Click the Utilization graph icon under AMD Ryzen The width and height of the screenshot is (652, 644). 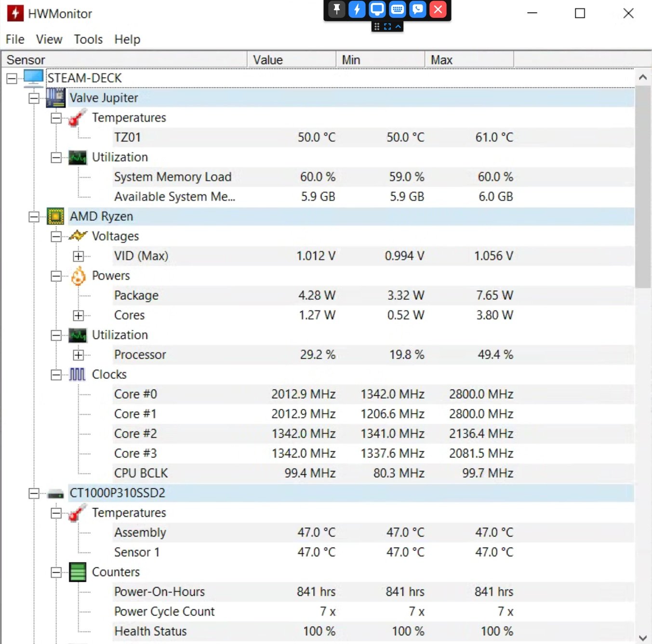click(78, 335)
